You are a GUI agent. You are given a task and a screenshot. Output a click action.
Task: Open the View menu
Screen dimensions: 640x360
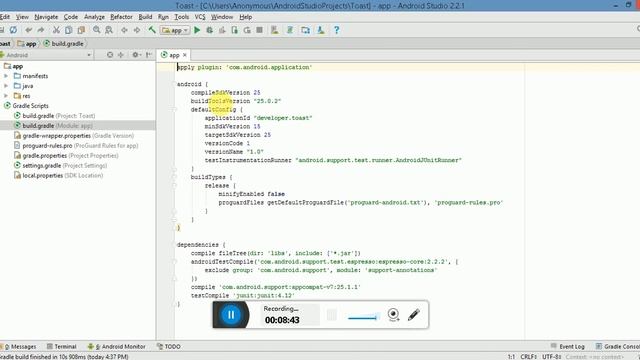(22, 17)
